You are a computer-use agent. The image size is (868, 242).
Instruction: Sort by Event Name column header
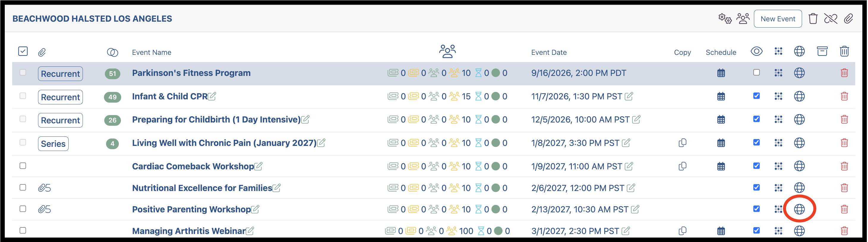click(x=151, y=52)
